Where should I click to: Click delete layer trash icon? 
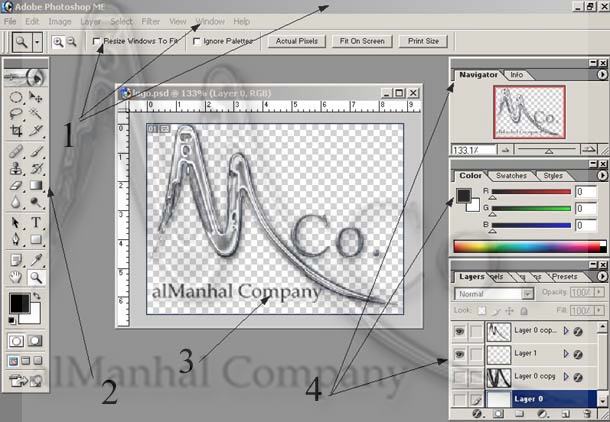tap(587, 414)
